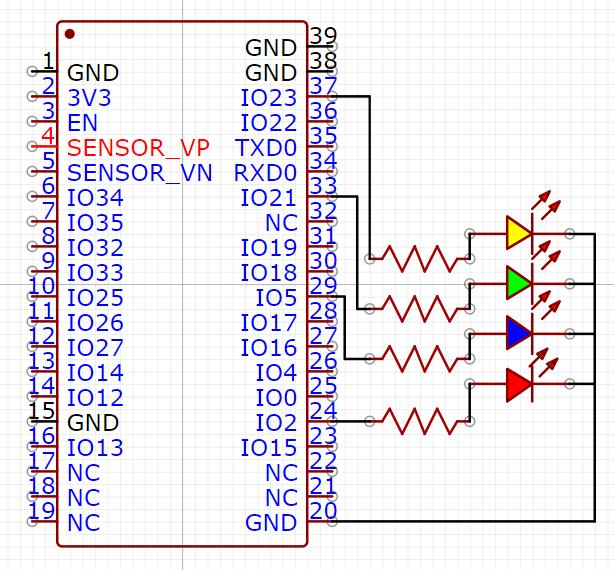Select the IO4 pin label
Viewport: 614px width, 570px height.
pos(276,373)
